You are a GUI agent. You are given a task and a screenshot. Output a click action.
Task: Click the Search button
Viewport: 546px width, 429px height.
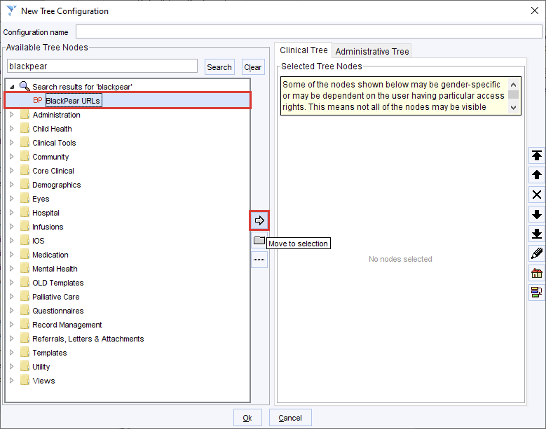(x=219, y=67)
